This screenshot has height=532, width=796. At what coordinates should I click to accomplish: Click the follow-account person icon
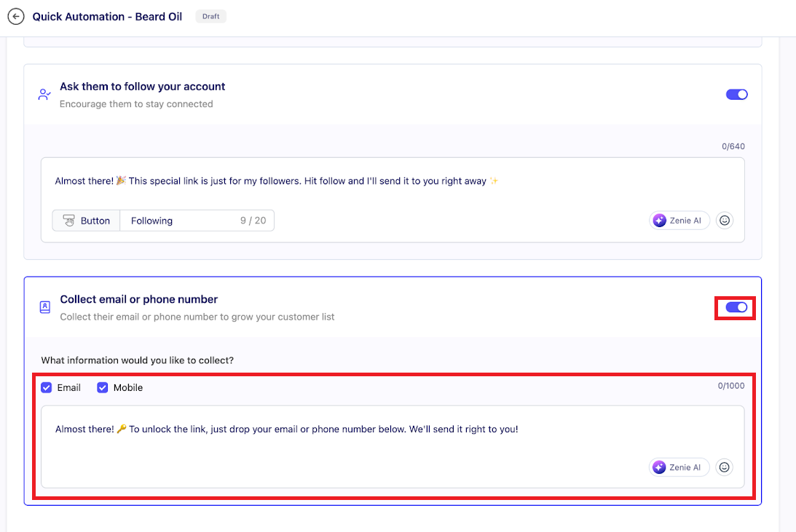44,95
